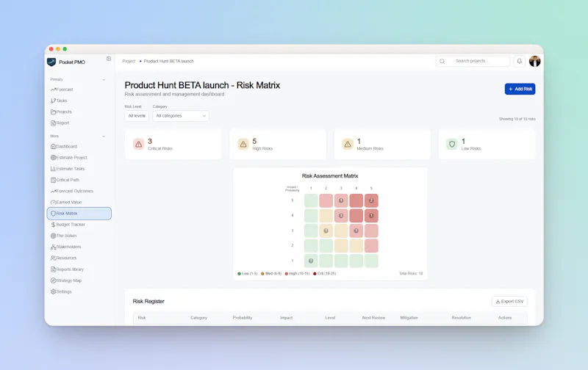Click the Critical Risks card icon

[139, 144]
